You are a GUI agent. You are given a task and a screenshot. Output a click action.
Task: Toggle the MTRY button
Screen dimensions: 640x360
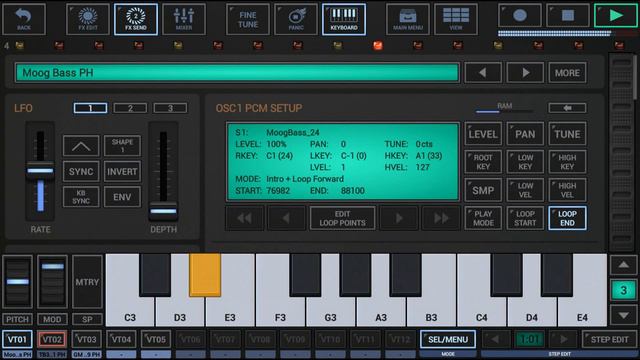[87, 282]
